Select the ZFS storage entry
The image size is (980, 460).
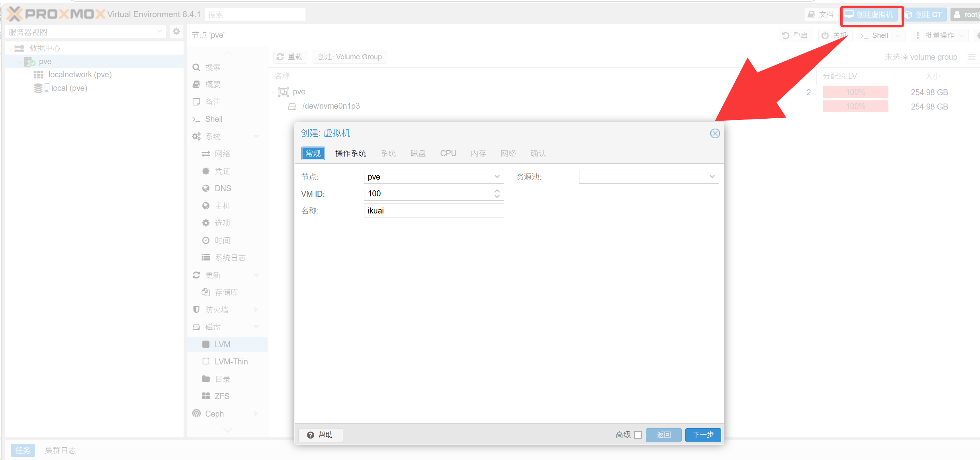(x=222, y=396)
